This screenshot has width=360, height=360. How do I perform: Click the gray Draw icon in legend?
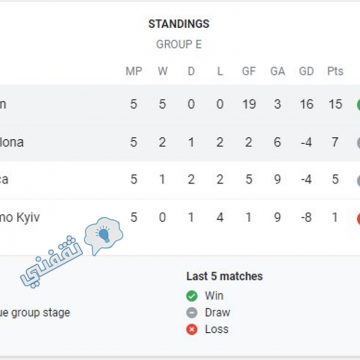click(192, 313)
